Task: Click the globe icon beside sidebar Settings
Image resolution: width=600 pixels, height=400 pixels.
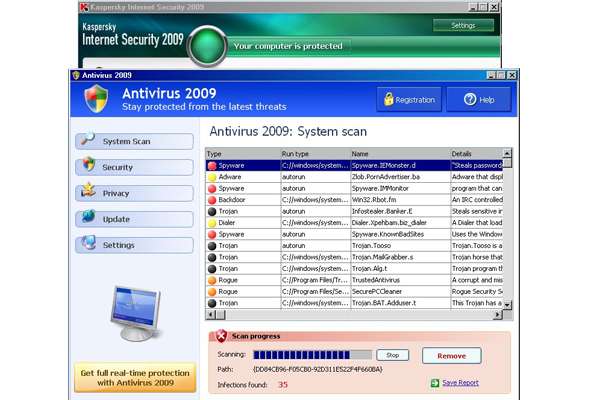Action: [x=88, y=242]
